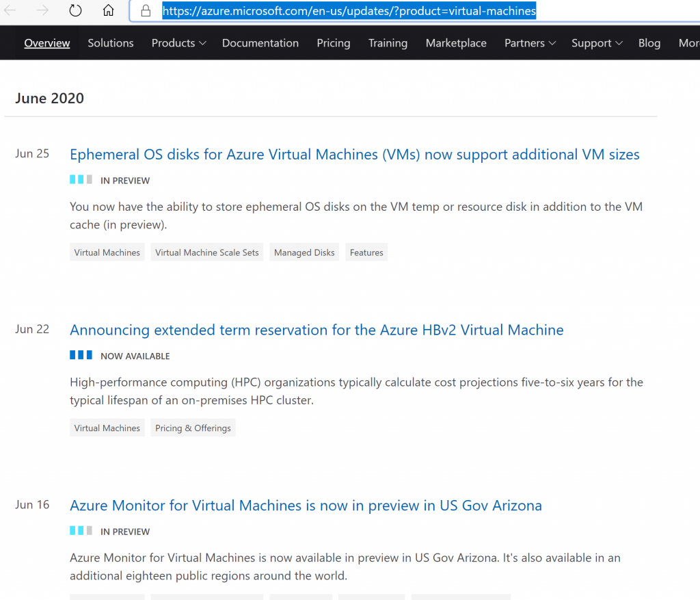Open the Overview nav item
The width and height of the screenshot is (700, 600).
[x=47, y=43]
